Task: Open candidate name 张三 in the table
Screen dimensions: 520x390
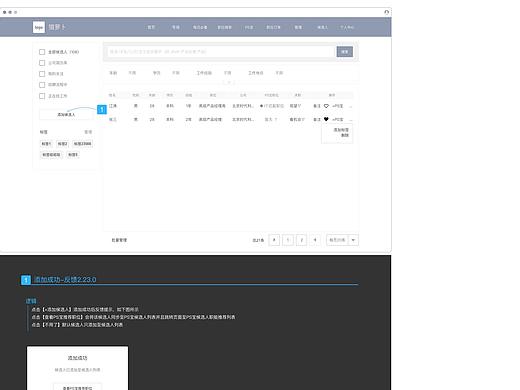Action: coord(113,119)
